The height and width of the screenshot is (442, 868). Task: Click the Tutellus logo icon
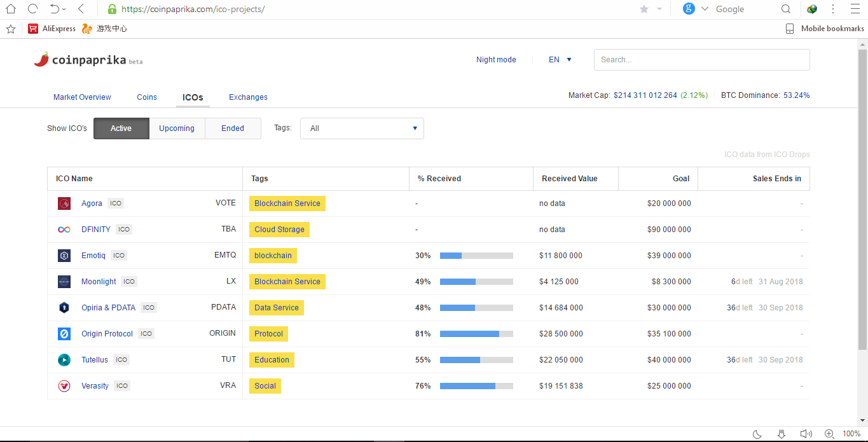64,360
